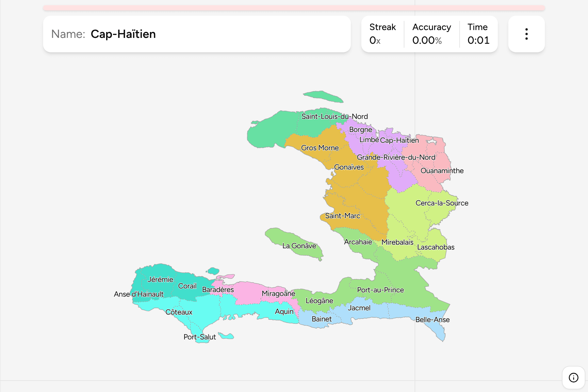Click the Accuracy percentage stat
This screenshot has width=588, height=392.
[x=432, y=34]
